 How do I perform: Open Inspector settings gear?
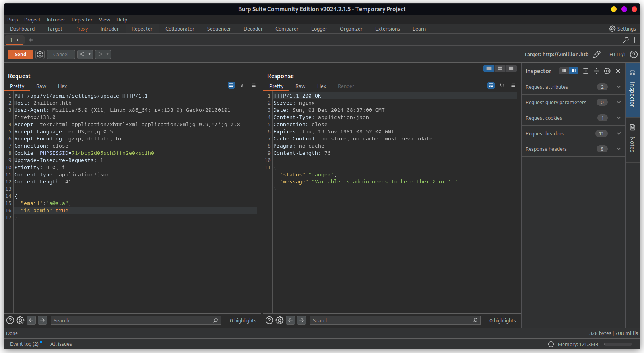pos(607,71)
